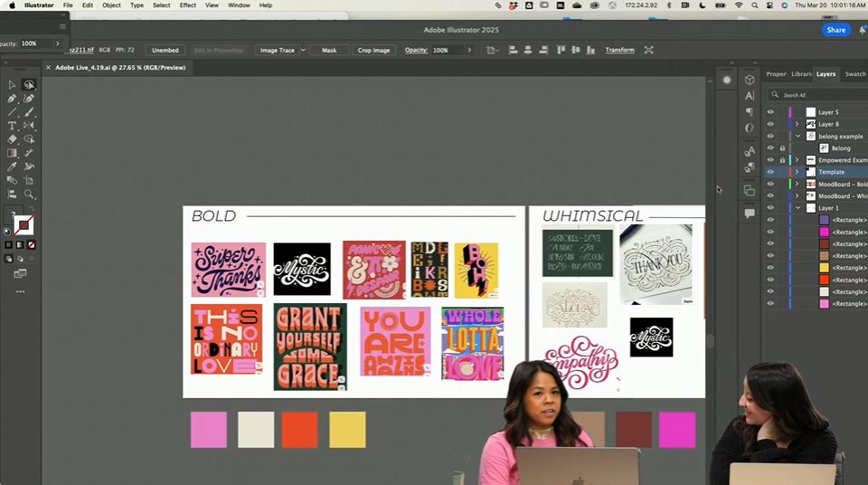
Task: Open the File menu
Action: (68, 5)
